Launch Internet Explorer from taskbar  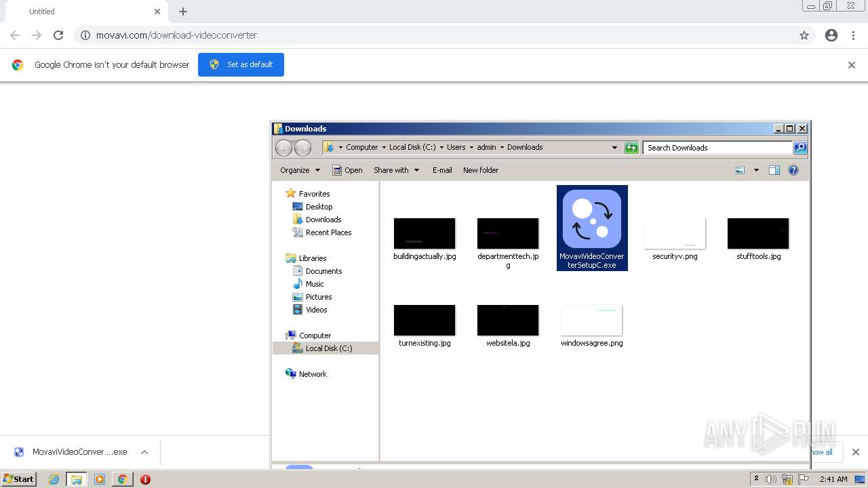tap(54, 479)
